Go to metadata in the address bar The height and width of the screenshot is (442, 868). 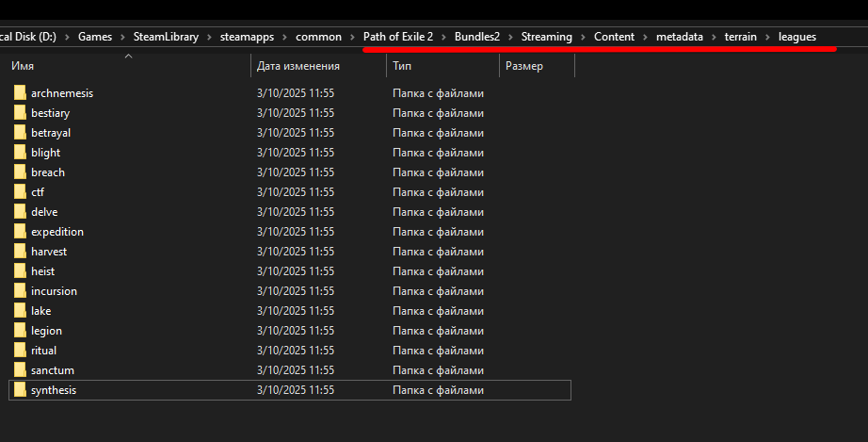click(x=679, y=37)
